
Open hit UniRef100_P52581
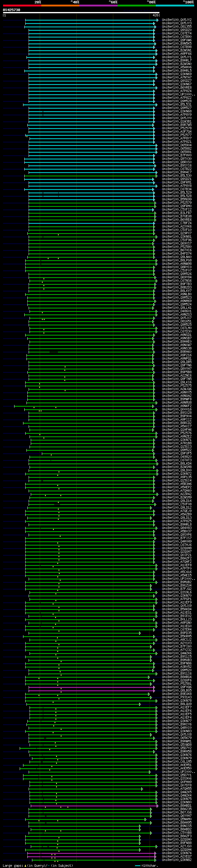point(176,684)
